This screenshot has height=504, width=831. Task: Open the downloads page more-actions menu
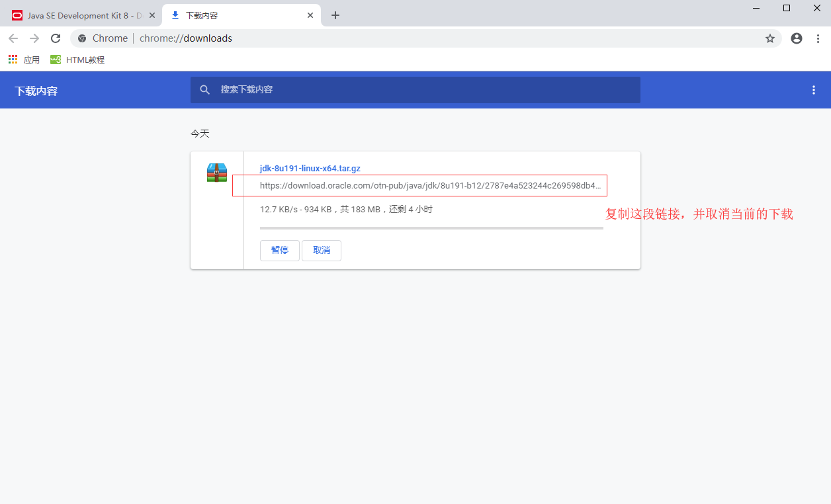click(x=814, y=90)
